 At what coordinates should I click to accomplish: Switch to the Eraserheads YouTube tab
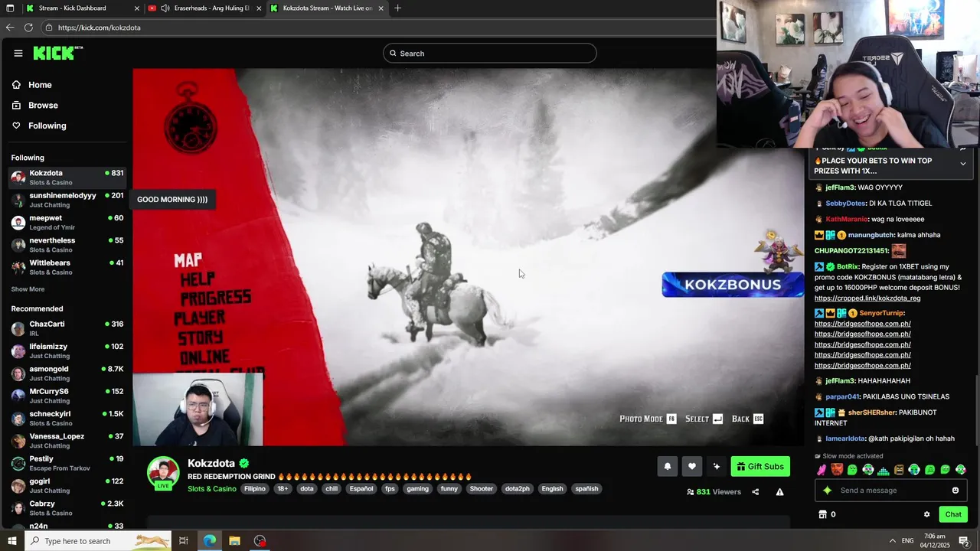[206, 8]
